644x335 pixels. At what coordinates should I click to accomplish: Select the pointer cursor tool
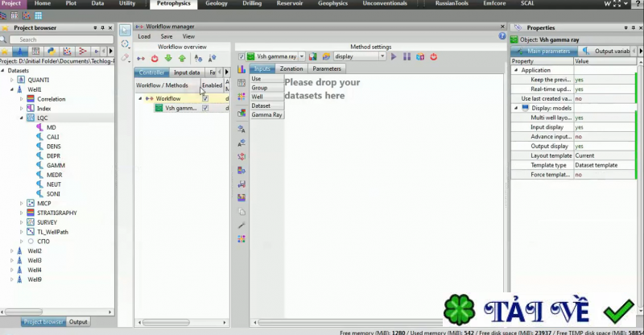126,30
